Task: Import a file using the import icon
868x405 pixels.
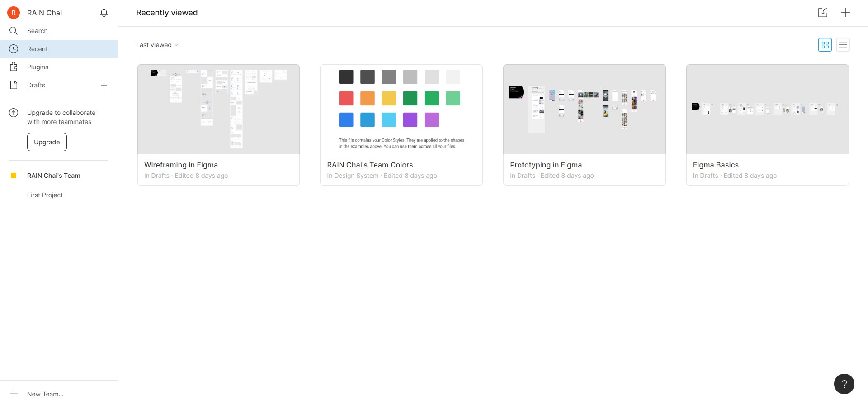Action: [x=823, y=13]
